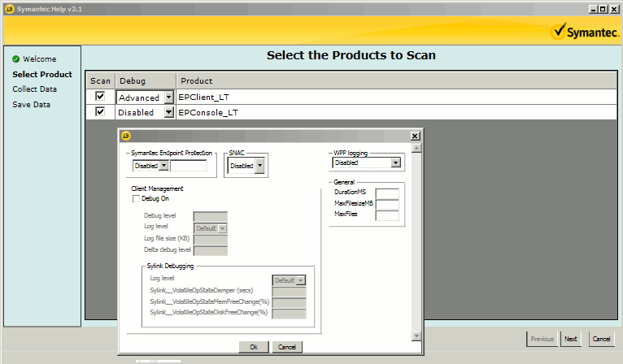Viewport: 623px width, 364px height.
Task: Click Cancel in the main wizard
Action: tap(601, 339)
